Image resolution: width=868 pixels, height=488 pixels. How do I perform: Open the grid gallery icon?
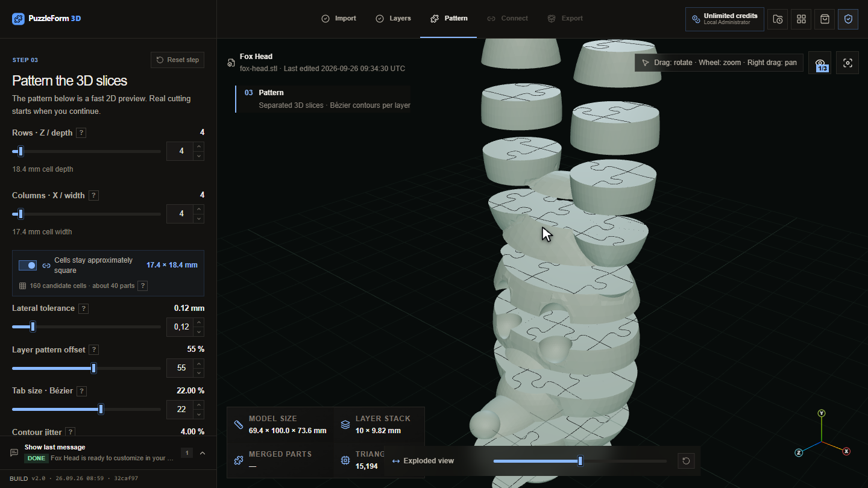click(x=801, y=19)
